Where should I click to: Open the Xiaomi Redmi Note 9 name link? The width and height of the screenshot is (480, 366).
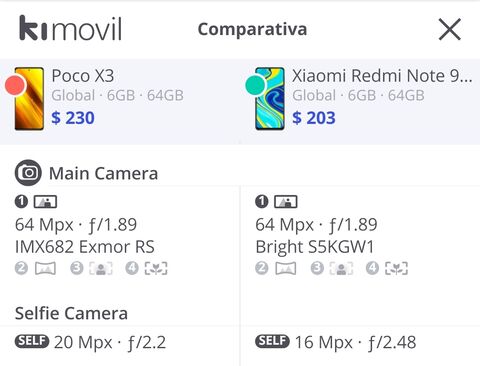(x=382, y=76)
